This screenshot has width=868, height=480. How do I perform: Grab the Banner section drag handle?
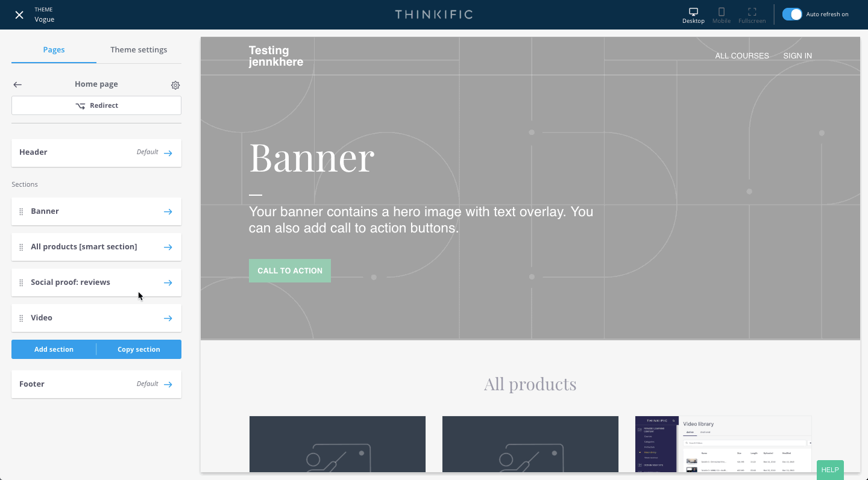click(21, 211)
